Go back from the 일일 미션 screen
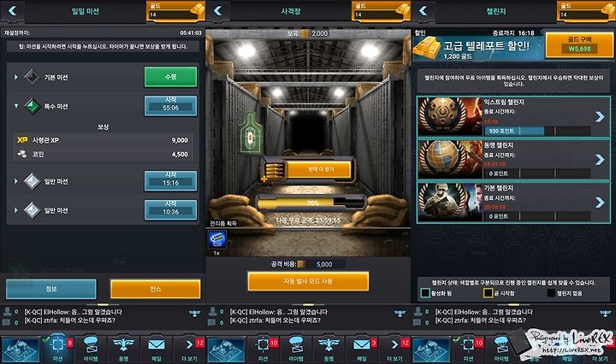Image resolution: width=616 pixels, height=364 pixels. tap(13, 11)
